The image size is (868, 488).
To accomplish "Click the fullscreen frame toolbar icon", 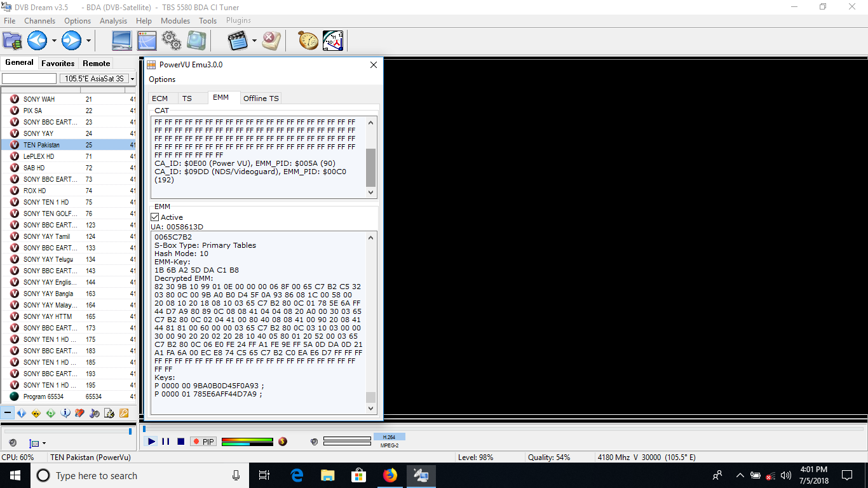I will pos(196,41).
